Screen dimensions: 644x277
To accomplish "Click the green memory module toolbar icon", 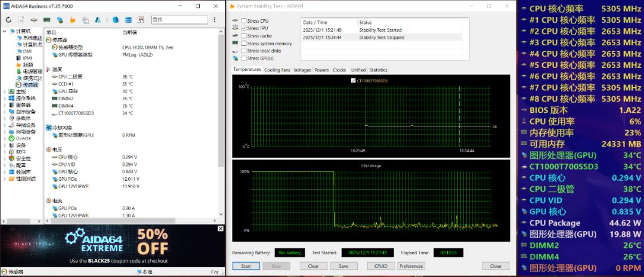I will pyautogui.click(x=47, y=20).
